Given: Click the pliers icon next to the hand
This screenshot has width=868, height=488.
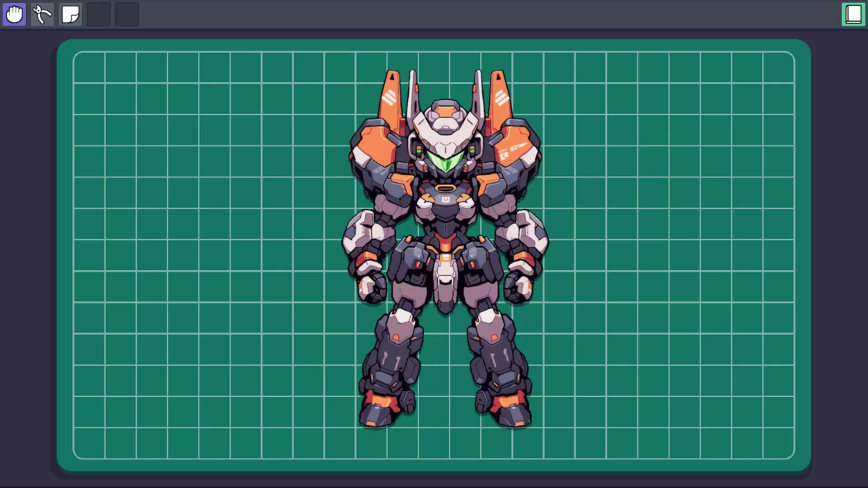Looking at the screenshot, I should pos(42,14).
